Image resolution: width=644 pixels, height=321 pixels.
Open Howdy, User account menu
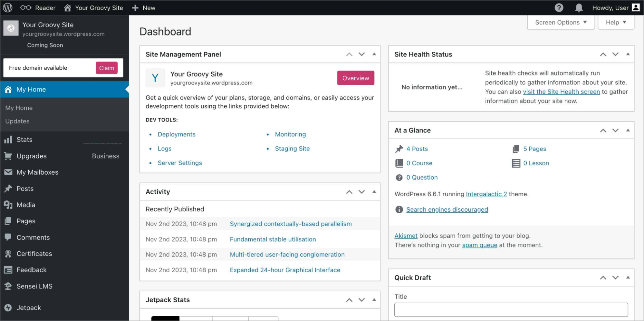click(616, 8)
